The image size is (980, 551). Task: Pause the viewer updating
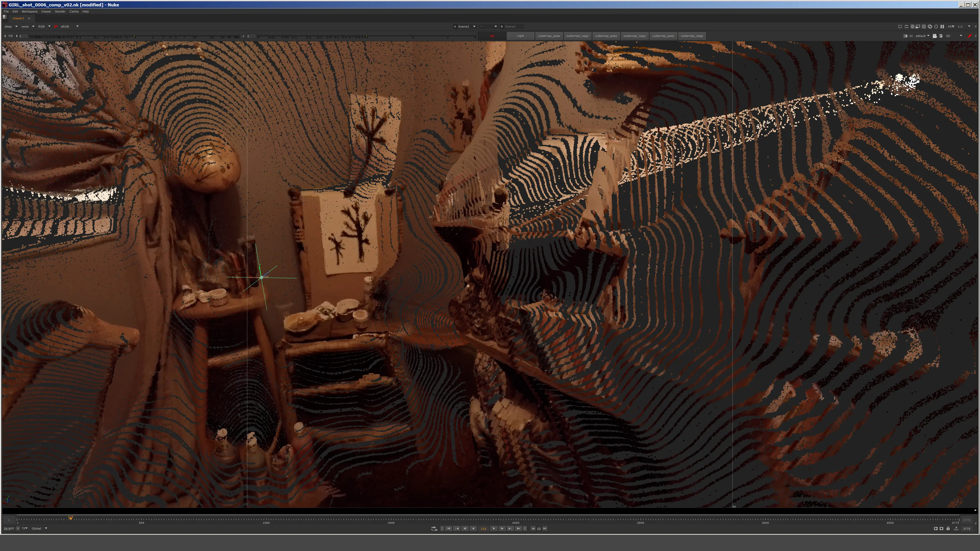point(942,27)
